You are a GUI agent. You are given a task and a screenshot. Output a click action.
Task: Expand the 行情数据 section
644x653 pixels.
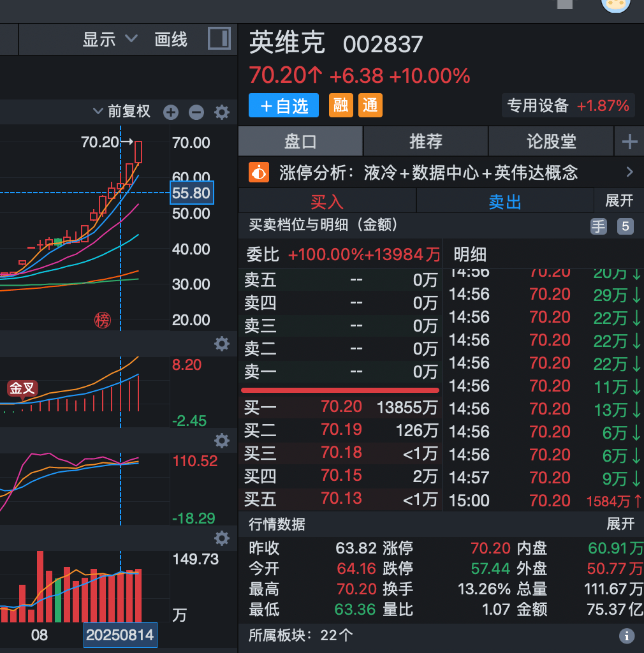coord(620,524)
